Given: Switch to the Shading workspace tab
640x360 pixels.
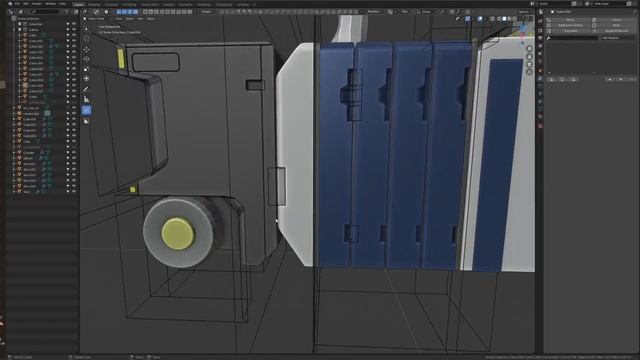Looking at the screenshot, I should coord(169,4).
